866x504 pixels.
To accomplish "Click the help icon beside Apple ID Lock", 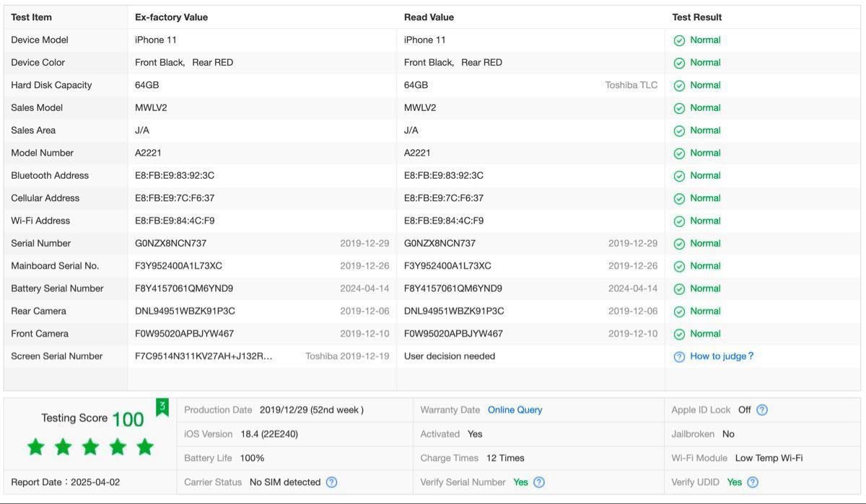I will point(762,410).
